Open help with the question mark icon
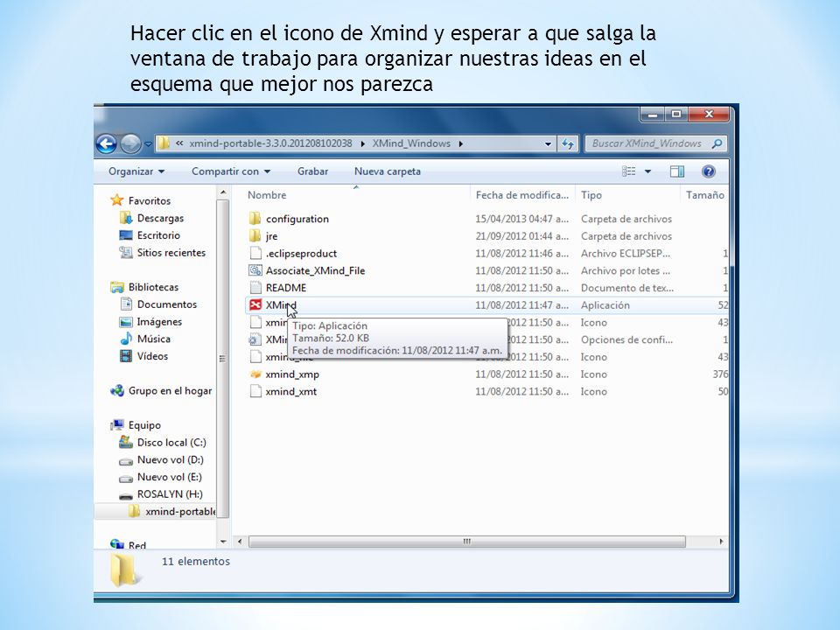The height and width of the screenshot is (630, 840). tap(708, 171)
